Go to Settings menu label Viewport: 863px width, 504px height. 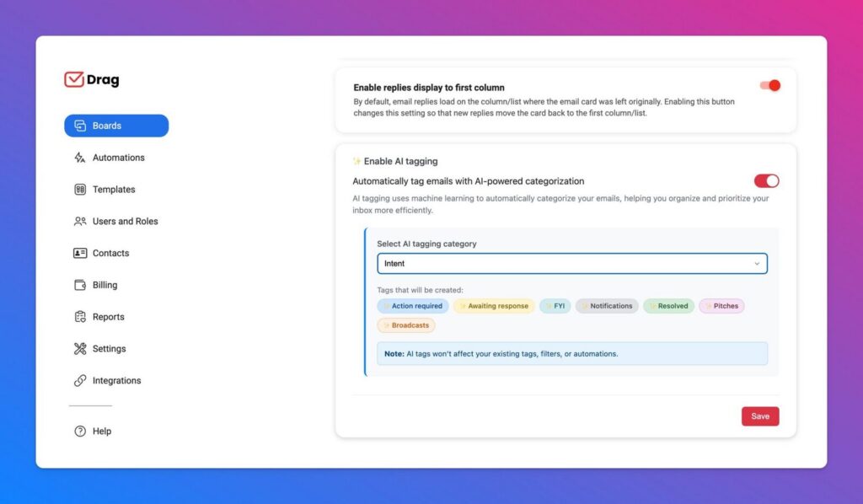coord(109,349)
